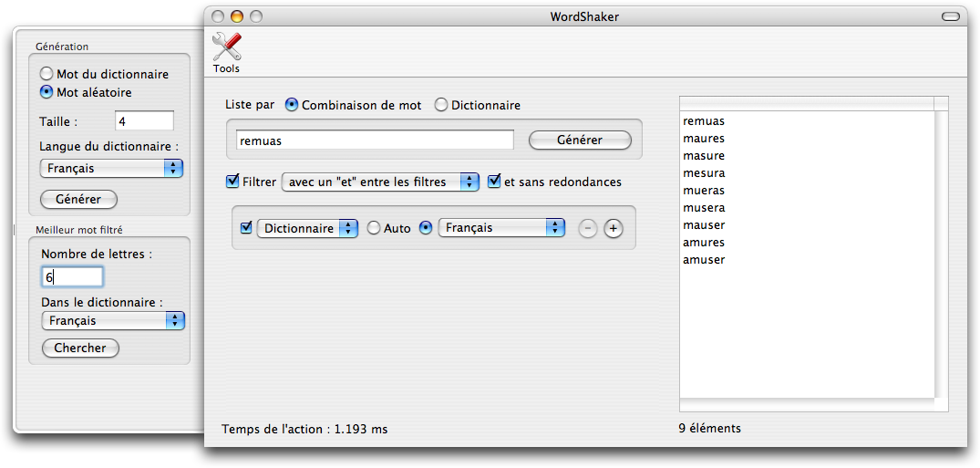The width and height of the screenshot is (980, 468).
Task: Choose Dictionnaire list option radio button
Action: click(x=441, y=105)
